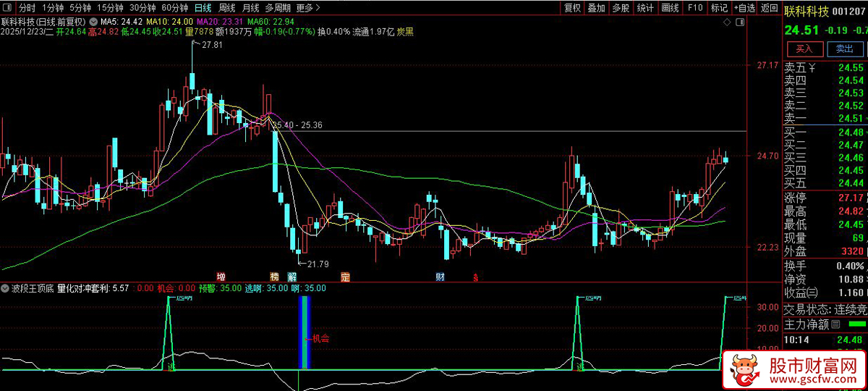
Task: Switch to the 1分钟 period tab
Action: tap(53, 8)
